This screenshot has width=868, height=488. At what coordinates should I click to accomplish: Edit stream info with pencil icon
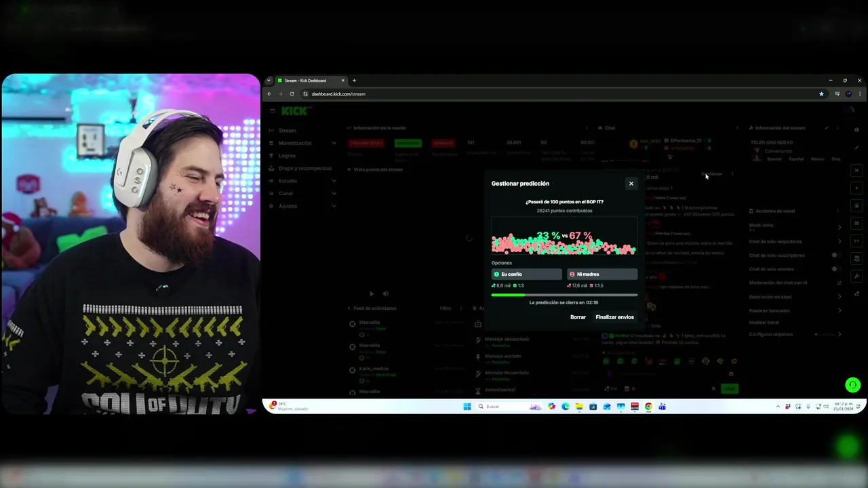(x=826, y=128)
